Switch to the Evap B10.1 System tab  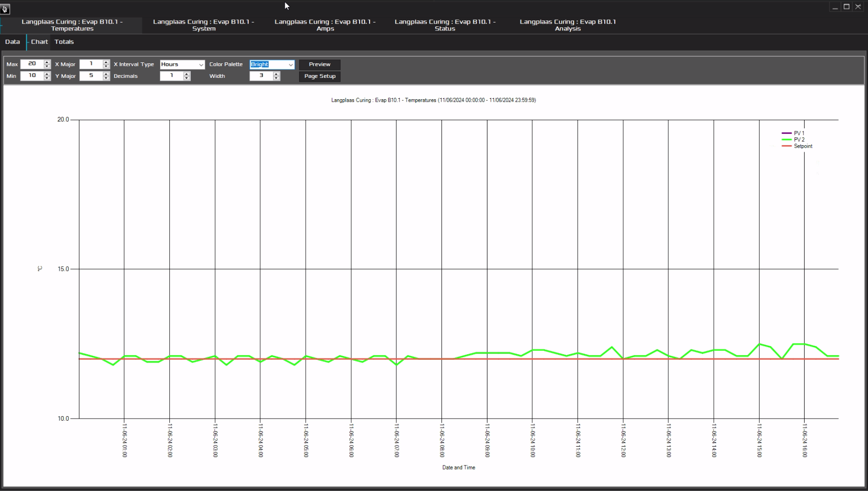click(204, 25)
